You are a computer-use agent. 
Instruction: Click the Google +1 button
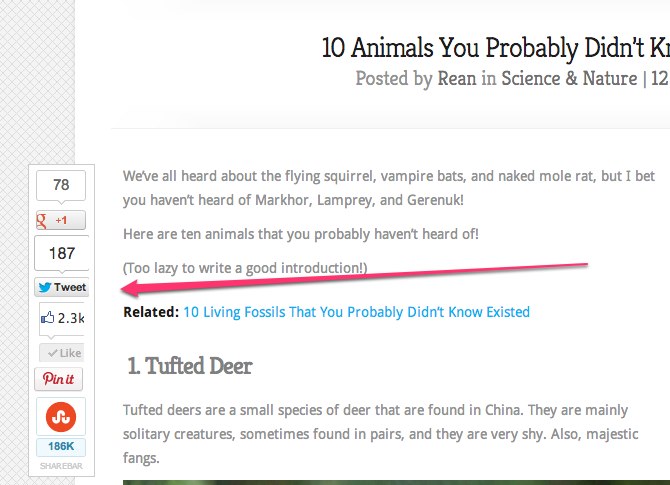(60, 220)
